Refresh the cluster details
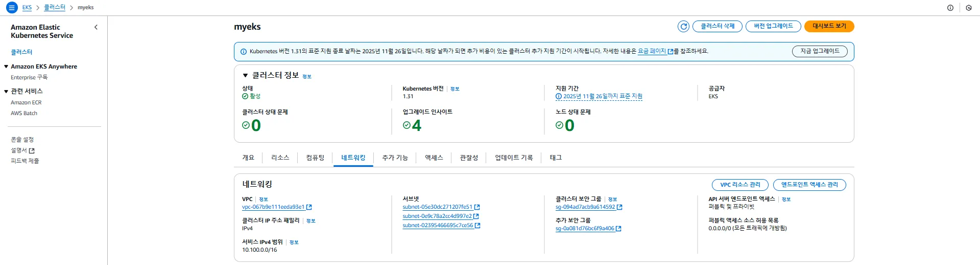Viewport: 980px width, 265px height. pos(683,26)
